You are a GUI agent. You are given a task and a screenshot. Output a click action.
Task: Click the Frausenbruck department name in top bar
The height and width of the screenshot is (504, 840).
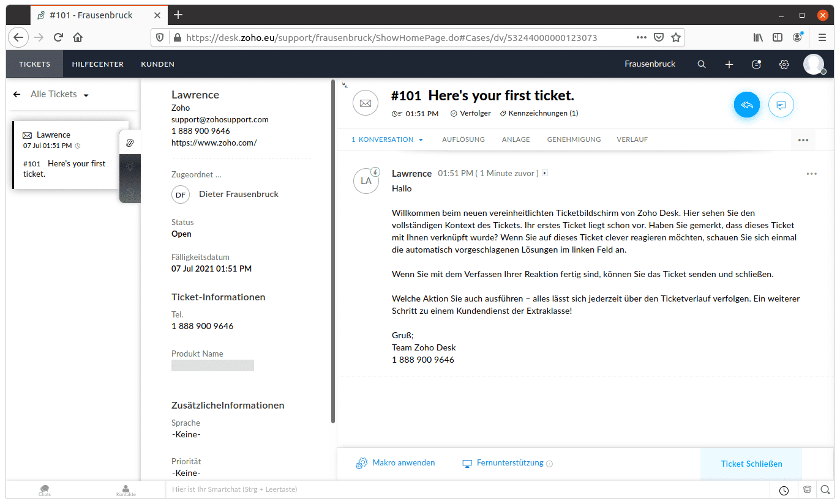[650, 64]
